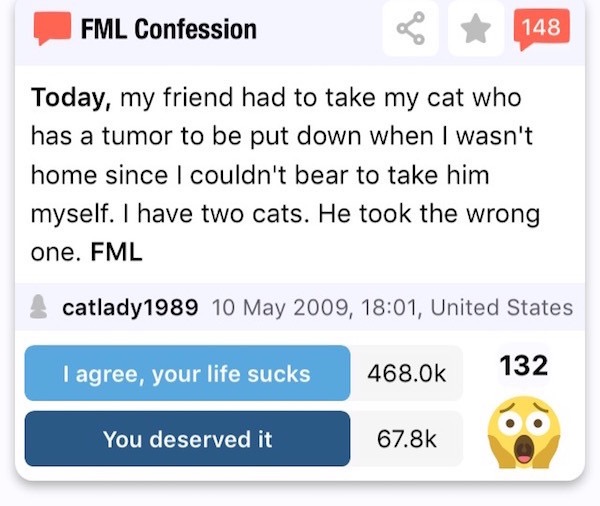This screenshot has height=506, width=600.
Task: Open the FML Confession category heading
Action: (169, 29)
